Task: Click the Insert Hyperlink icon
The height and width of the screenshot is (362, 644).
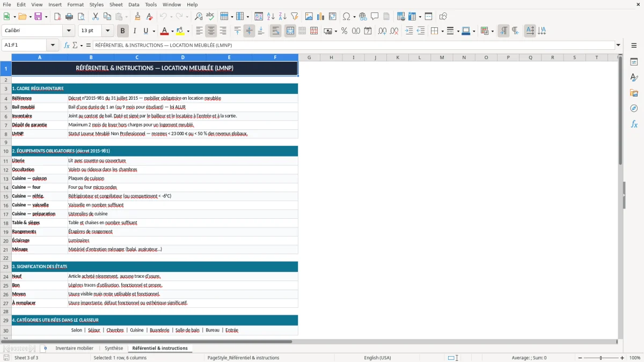Action: pyautogui.click(x=363, y=17)
